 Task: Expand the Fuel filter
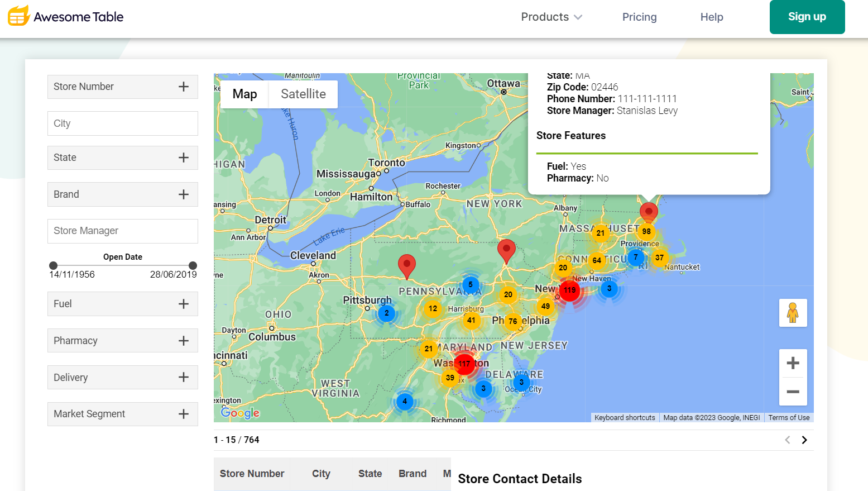click(x=123, y=304)
